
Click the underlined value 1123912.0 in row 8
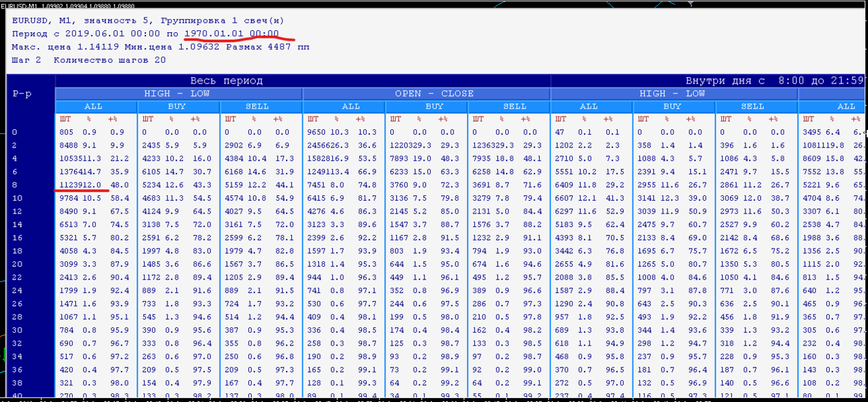click(x=80, y=185)
